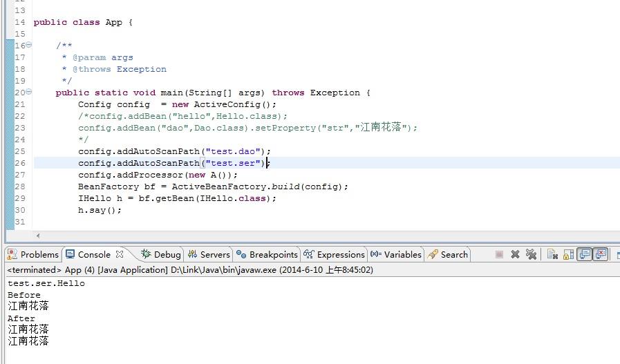The height and width of the screenshot is (364, 620).
Task: Click IHello.class on line 29
Action: tap(233, 198)
